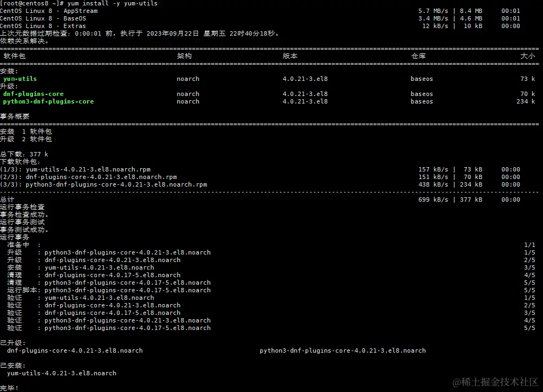
Task: Select the 软件包 column header
Action: (x=15, y=56)
